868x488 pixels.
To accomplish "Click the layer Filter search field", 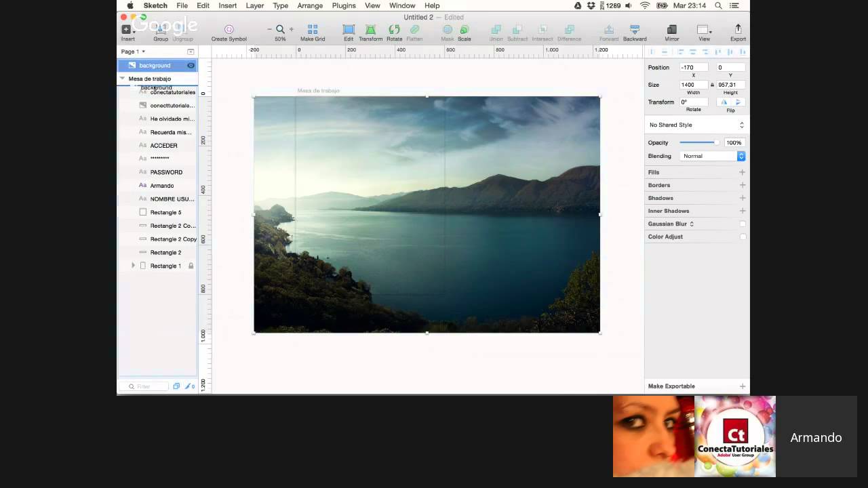I will 144,386.
